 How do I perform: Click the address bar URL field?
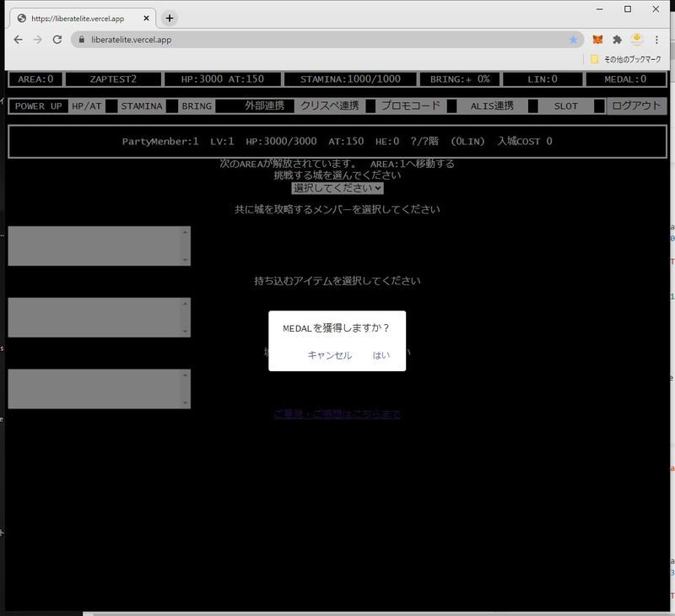click(321, 40)
